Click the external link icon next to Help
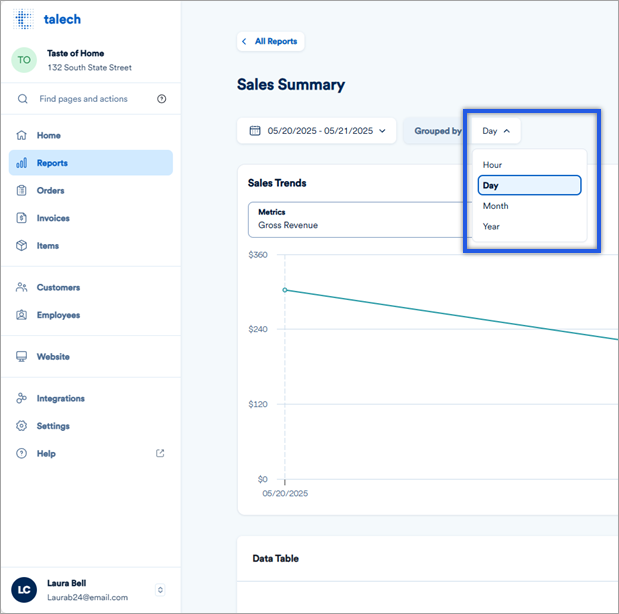 (x=160, y=453)
